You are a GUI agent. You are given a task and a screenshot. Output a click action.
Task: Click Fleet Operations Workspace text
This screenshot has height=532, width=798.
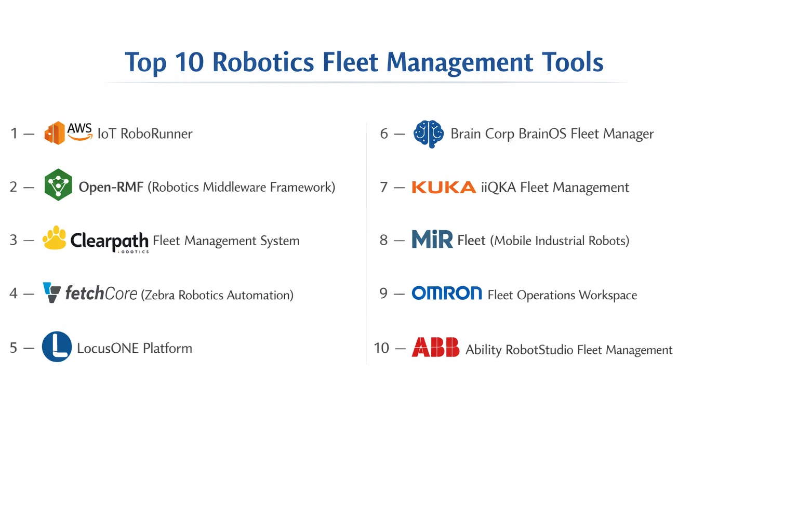(x=562, y=295)
